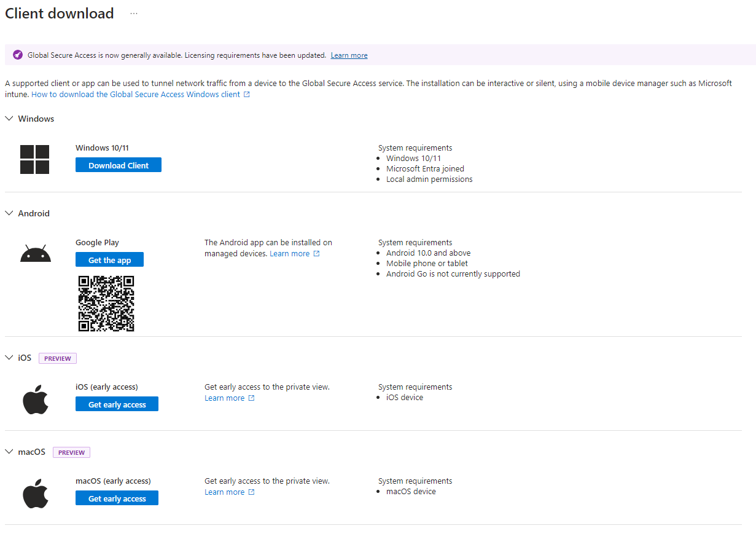The width and height of the screenshot is (756, 547).
Task: Click the PREVIEW badge next to macOS
Action: tap(71, 452)
